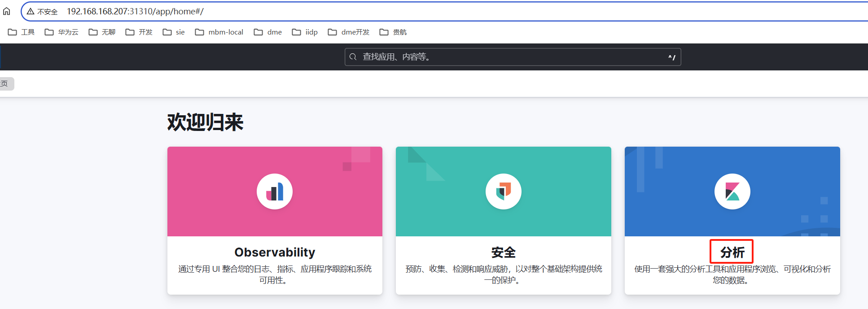This screenshot has height=309, width=868.
Task: Open the 工具 bookmark folder
Action: [22, 32]
